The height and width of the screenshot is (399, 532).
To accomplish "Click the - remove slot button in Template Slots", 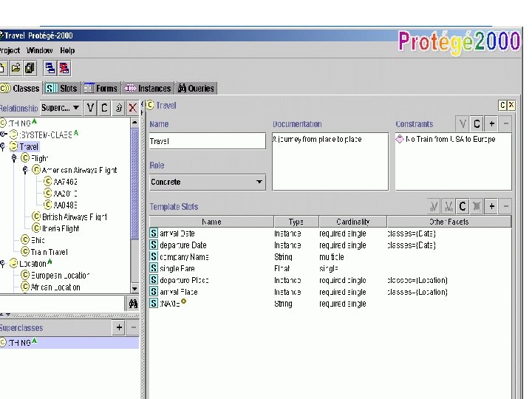I will click(x=505, y=206).
